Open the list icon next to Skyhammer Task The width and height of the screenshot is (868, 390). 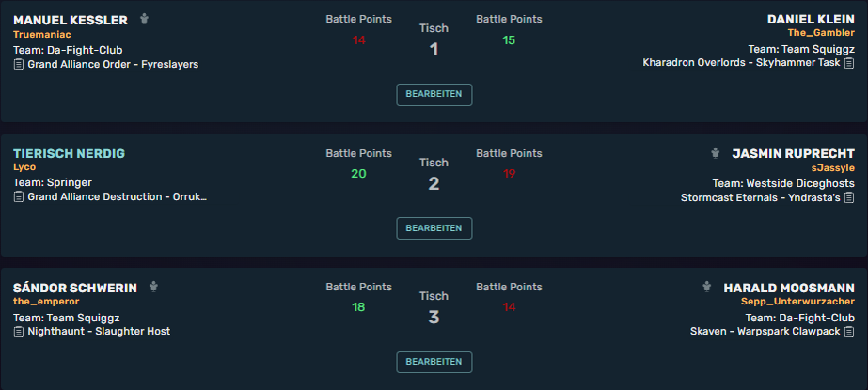tap(849, 63)
